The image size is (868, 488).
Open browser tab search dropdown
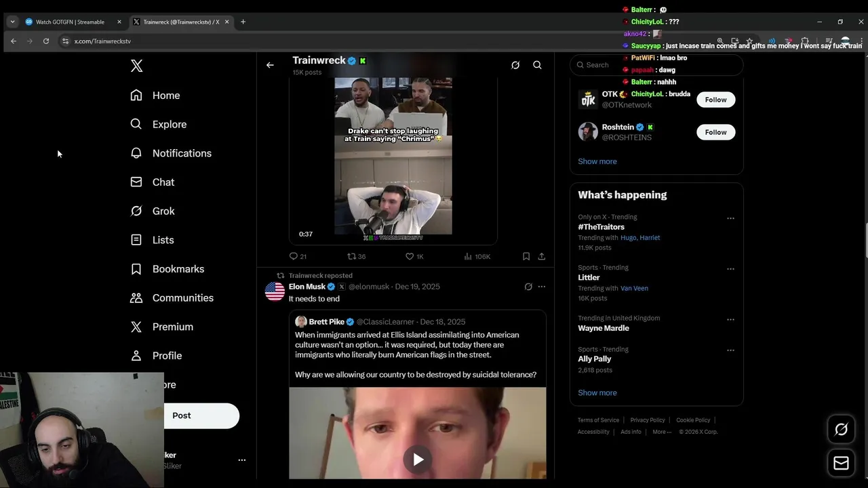click(x=12, y=22)
